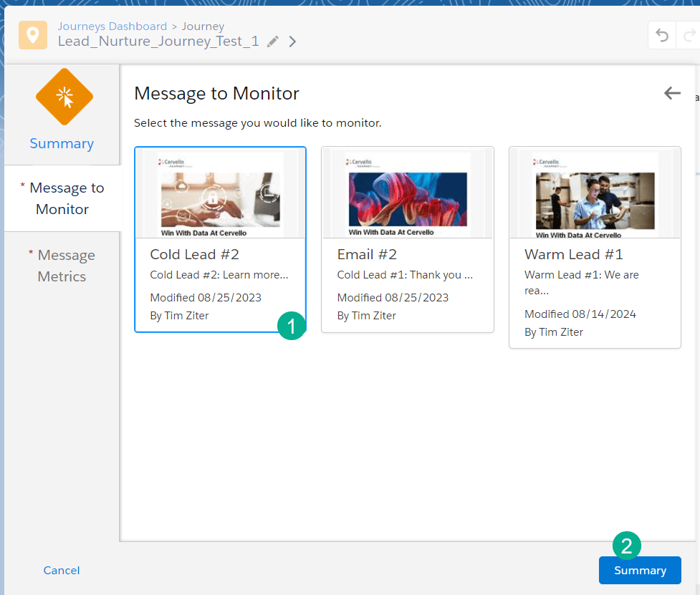Click the Cancel link
Viewport: 700px width, 595px height.
62,571
